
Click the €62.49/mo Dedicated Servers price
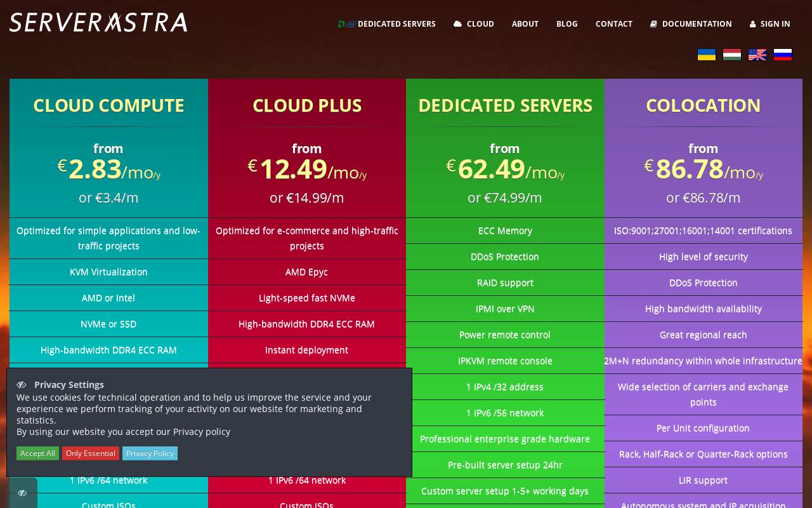(x=505, y=170)
